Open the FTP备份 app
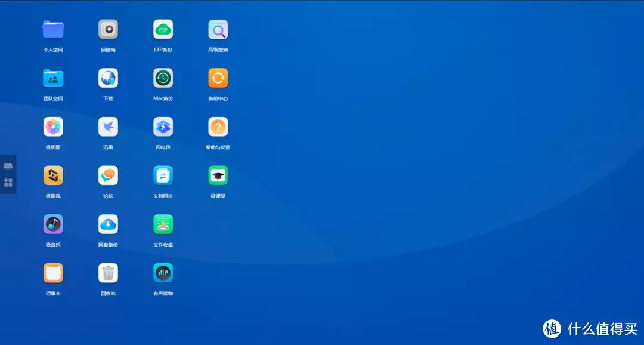644x345 pixels. (x=163, y=29)
